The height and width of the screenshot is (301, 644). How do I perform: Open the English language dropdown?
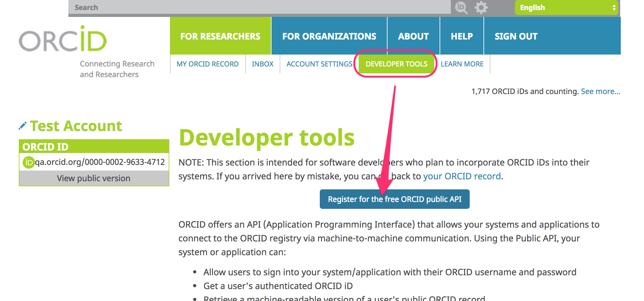click(567, 8)
